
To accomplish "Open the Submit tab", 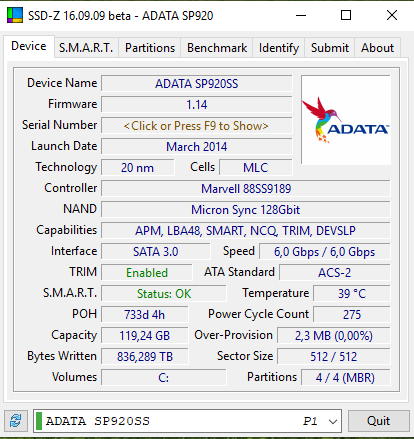I will [330, 48].
